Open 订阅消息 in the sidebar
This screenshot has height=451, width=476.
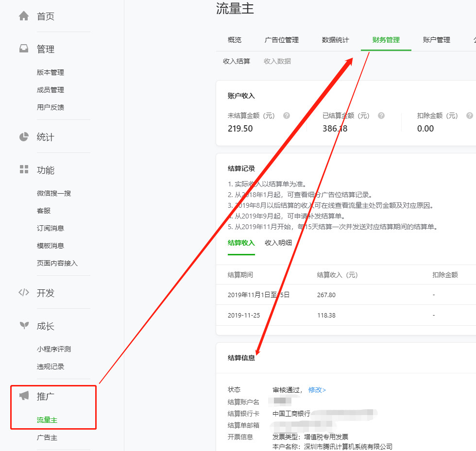(51, 228)
